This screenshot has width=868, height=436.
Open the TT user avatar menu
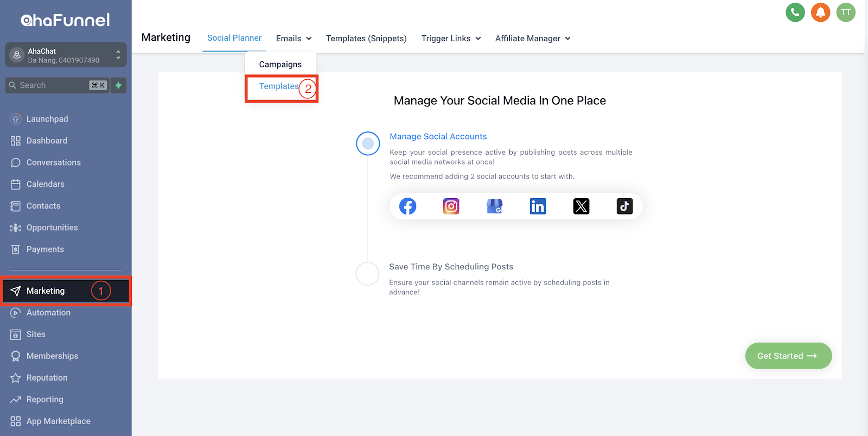(846, 12)
